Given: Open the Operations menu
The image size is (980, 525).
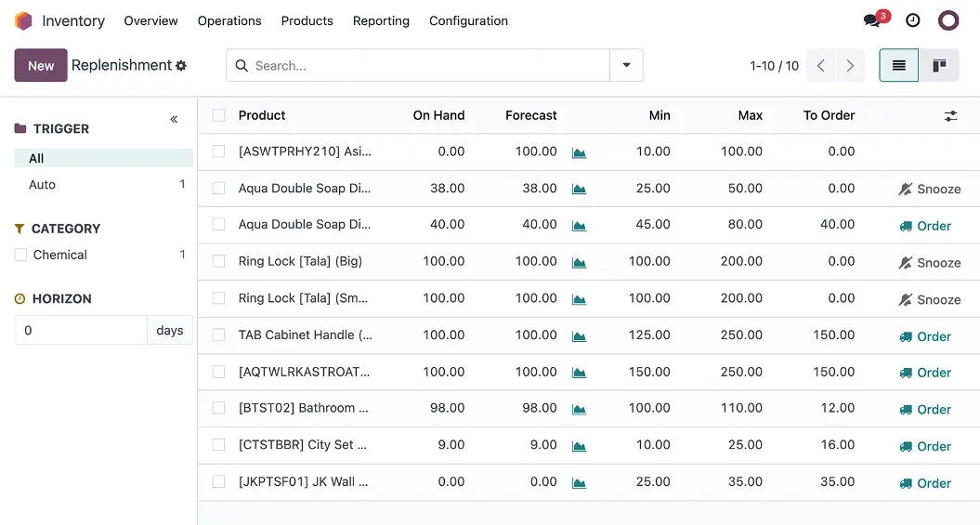Looking at the screenshot, I should [229, 20].
